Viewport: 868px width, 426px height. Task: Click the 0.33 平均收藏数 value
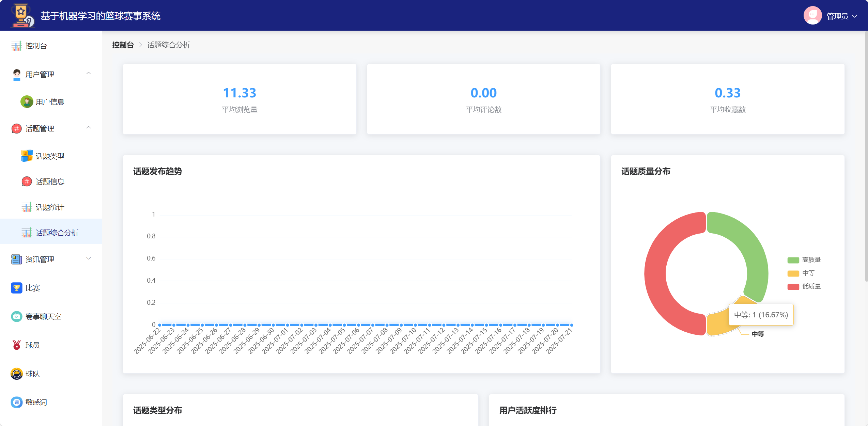(728, 93)
